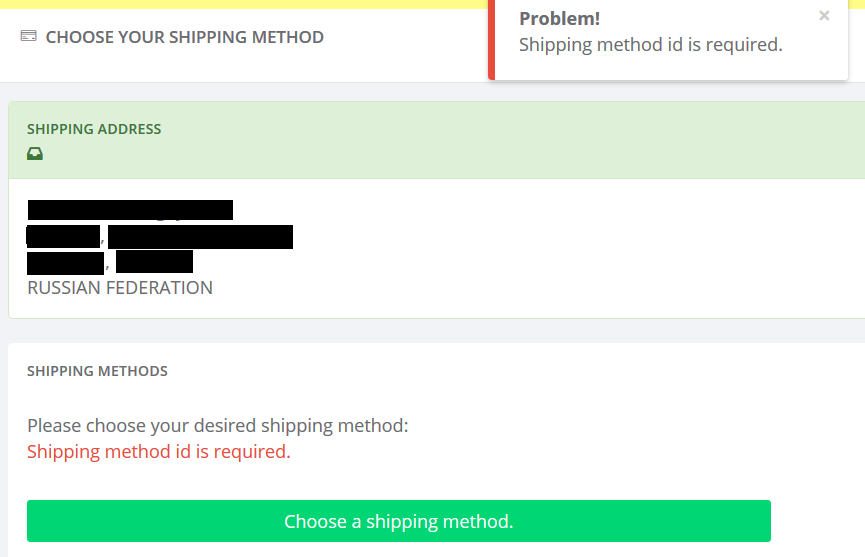Click the inbox tray icon under Shipping Address
Image resolution: width=865 pixels, height=557 pixels.
point(35,154)
